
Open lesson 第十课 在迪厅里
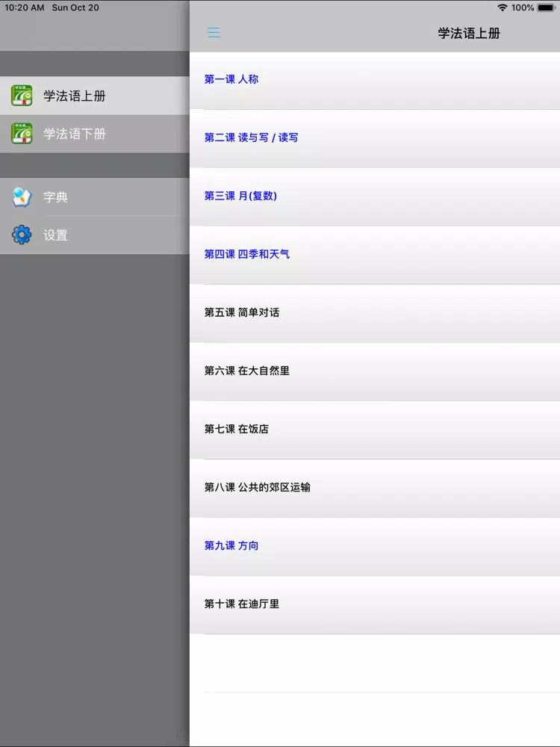point(375,605)
